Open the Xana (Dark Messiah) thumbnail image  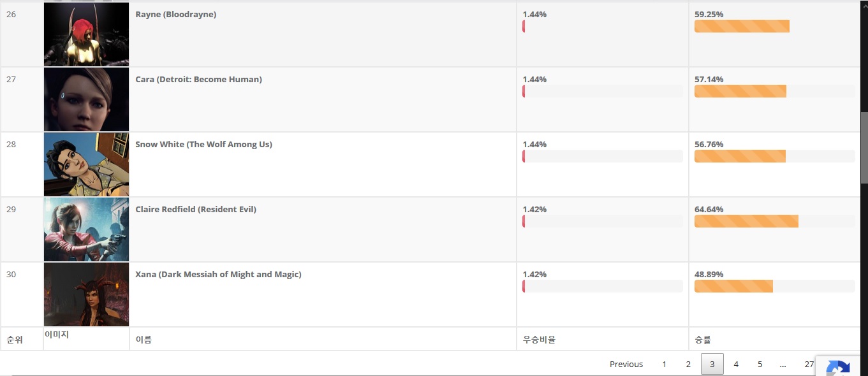click(x=86, y=294)
